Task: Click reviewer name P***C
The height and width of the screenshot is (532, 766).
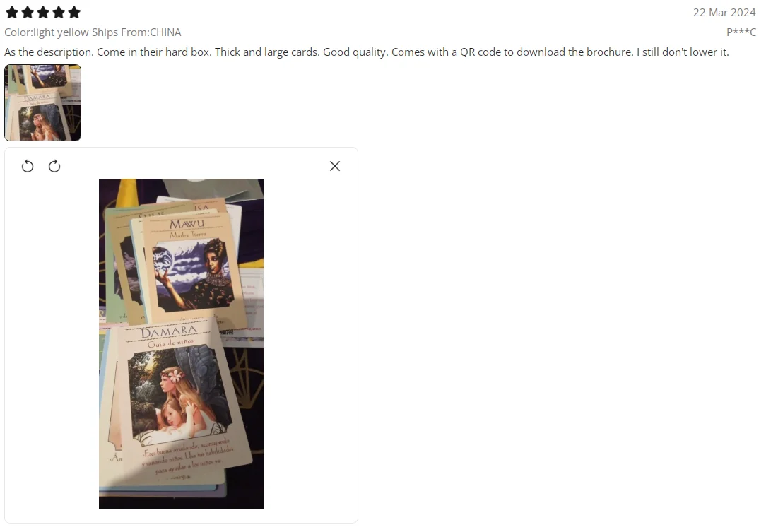Action: pyautogui.click(x=741, y=32)
